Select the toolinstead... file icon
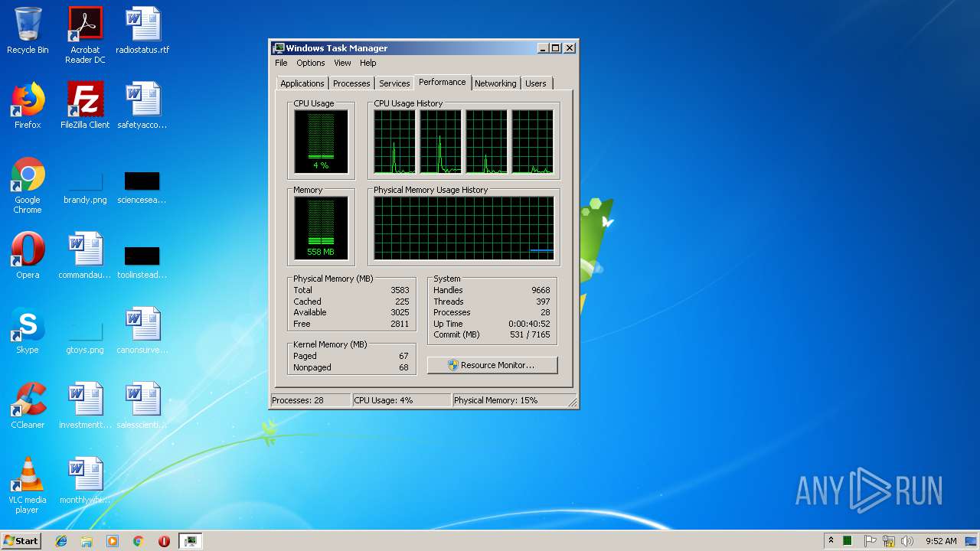980x551 pixels. [142, 261]
